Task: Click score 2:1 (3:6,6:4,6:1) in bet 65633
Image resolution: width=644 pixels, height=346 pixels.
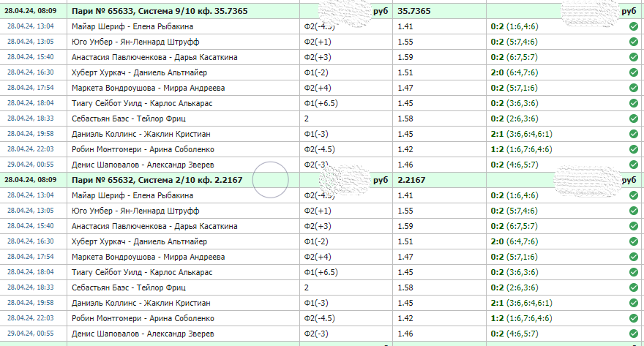Action: click(524, 134)
